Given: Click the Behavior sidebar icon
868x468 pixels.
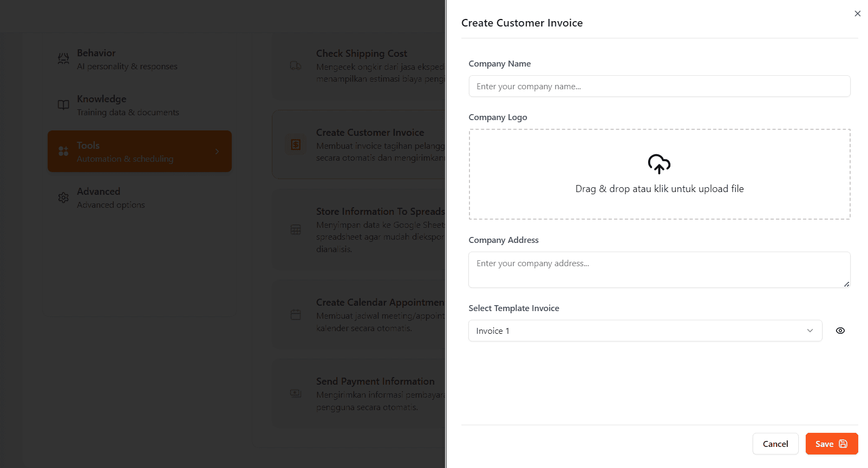Looking at the screenshot, I should [63, 59].
